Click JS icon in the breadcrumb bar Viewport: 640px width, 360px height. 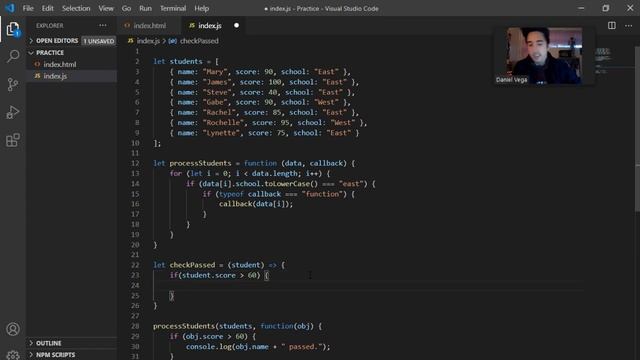click(130, 41)
